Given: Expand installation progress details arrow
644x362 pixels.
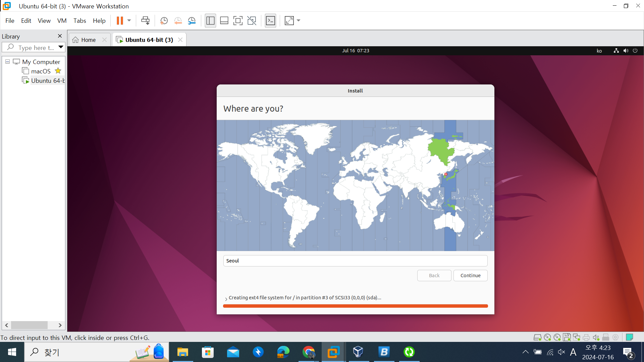Looking at the screenshot, I should [226, 298].
